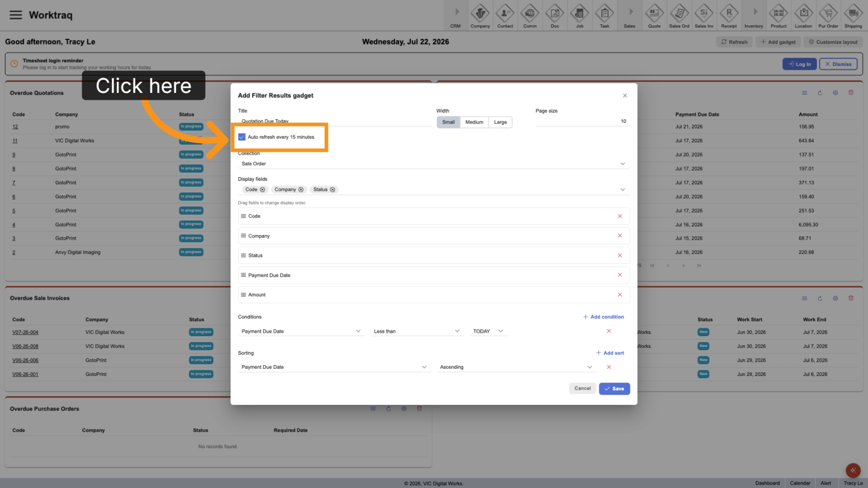This screenshot has height=488, width=868.
Task: Open the Shipping module icon
Action: (853, 15)
